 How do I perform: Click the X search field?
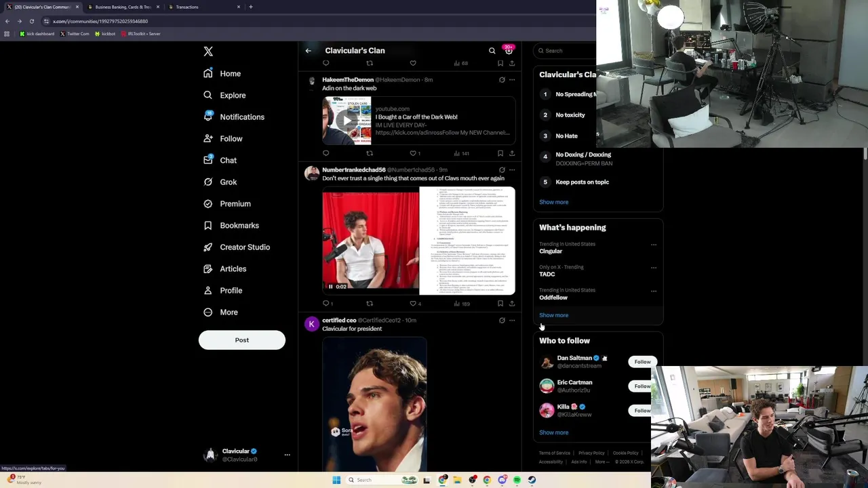pos(566,51)
